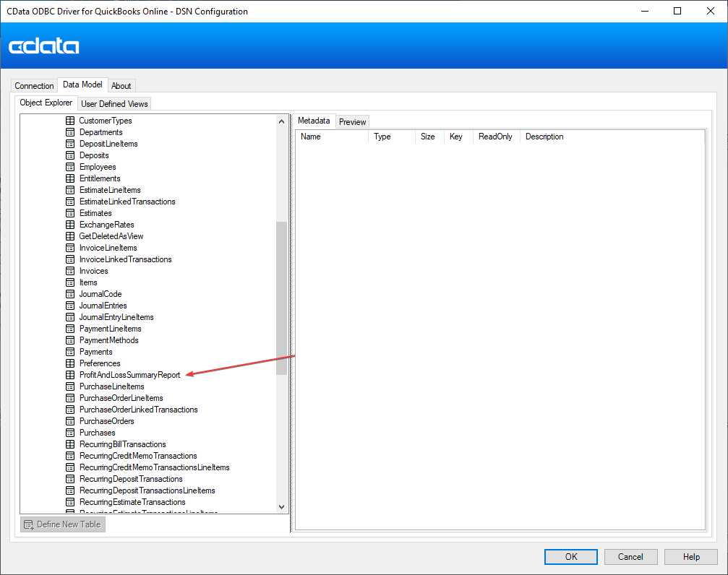Select PaymentLineItems entry
The height and width of the screenshot is (575, 728).
coord(110,329)
